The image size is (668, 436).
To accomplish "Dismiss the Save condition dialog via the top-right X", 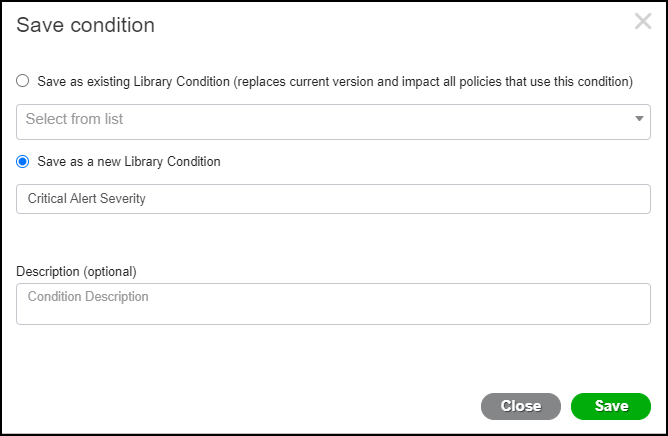I will [643, 22].
